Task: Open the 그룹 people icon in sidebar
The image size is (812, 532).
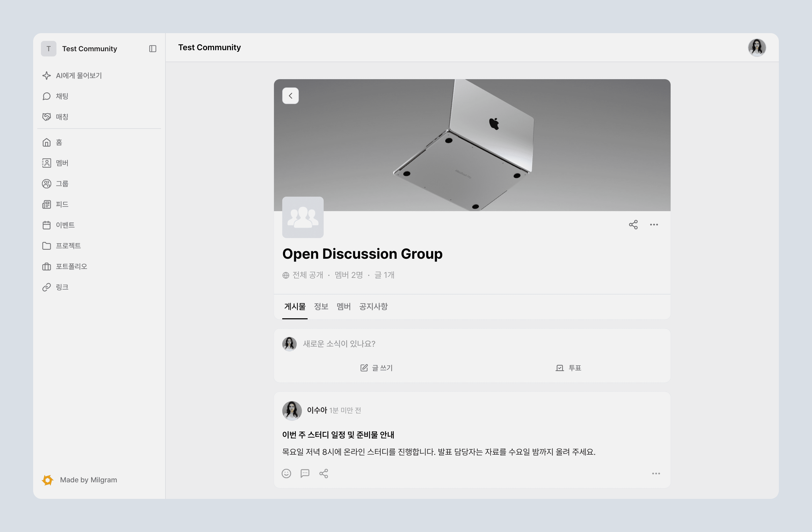Action: click(46, 183)
